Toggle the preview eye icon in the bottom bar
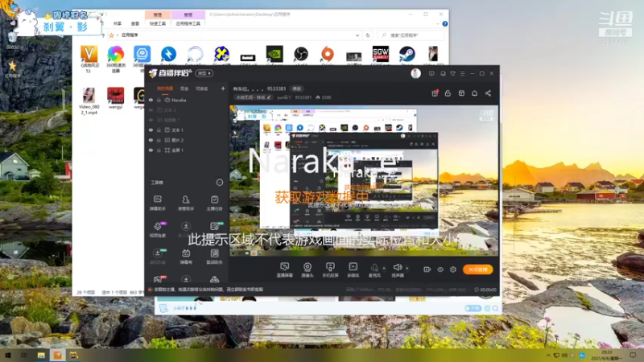This screenshot has height=362, width=644. [440, 269]
